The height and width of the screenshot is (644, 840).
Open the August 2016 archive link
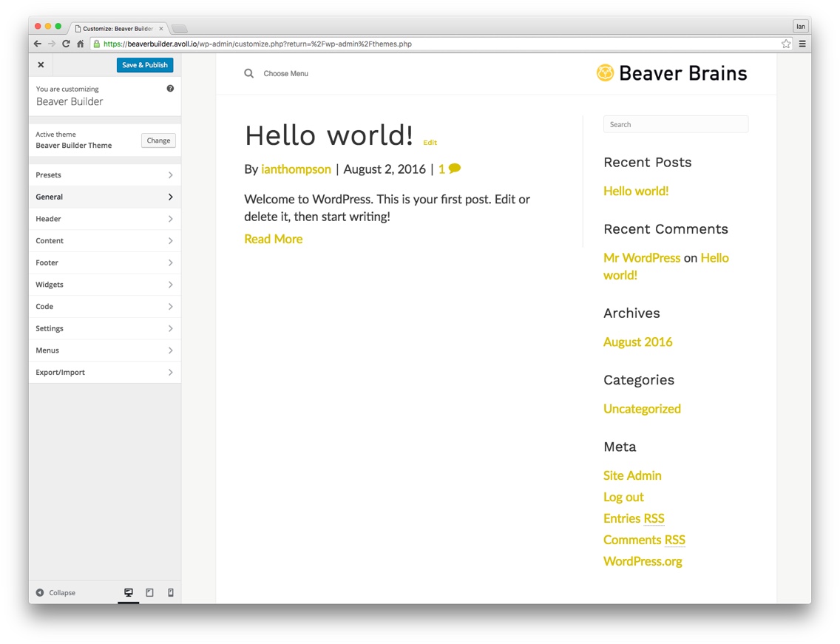pyautogui.click(x=637, y=342)
